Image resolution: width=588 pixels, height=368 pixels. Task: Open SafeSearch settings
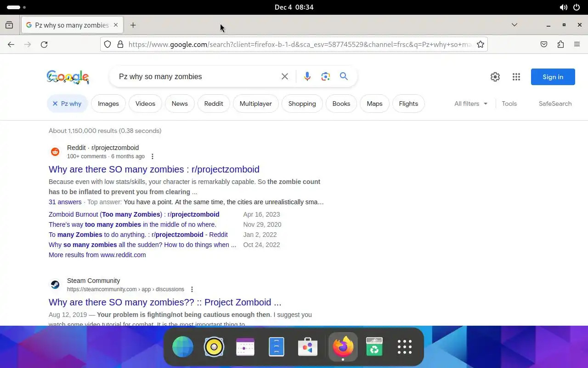(x=555, y=104)
